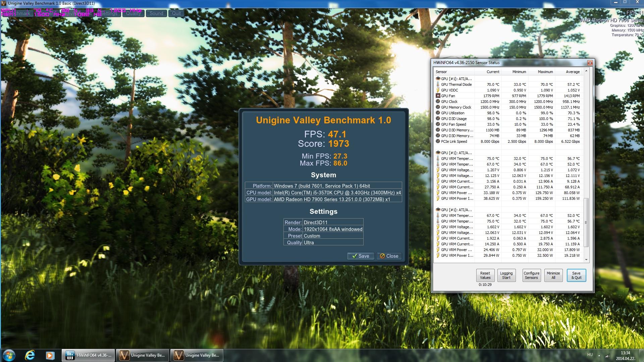Click the Score value 1973
The image size is (644, 362).
(x=339, y=144)
